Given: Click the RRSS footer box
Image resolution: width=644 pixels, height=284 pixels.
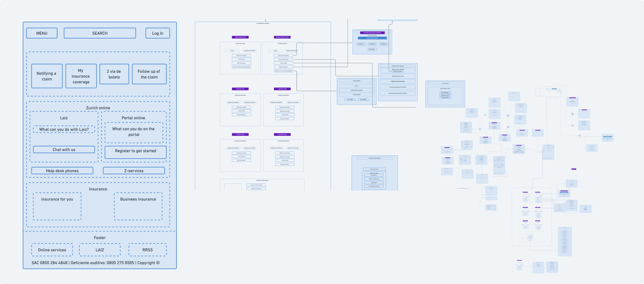Looking at the screenshot, I should click(148, 250).
